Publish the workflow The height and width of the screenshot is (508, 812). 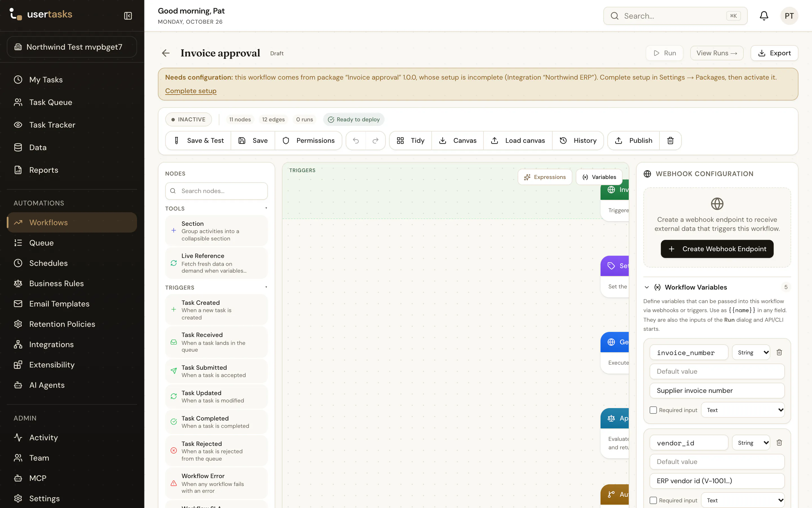pos(634,141)
